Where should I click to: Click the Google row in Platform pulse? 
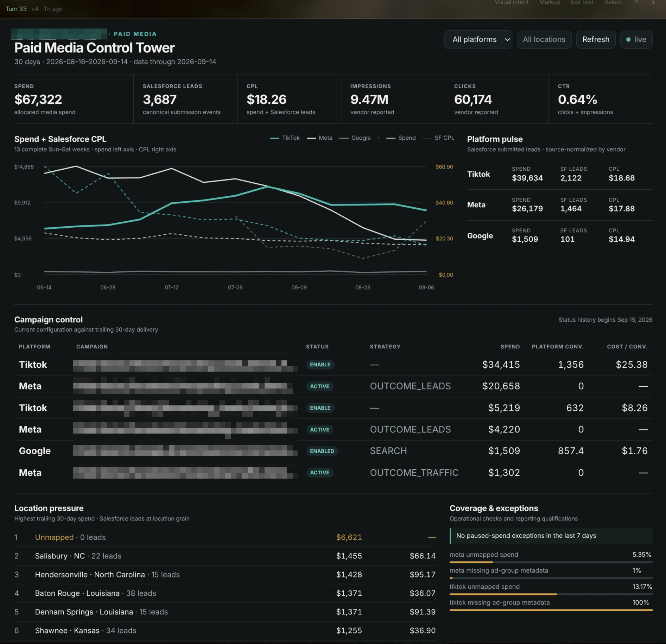tap(560, 236)
